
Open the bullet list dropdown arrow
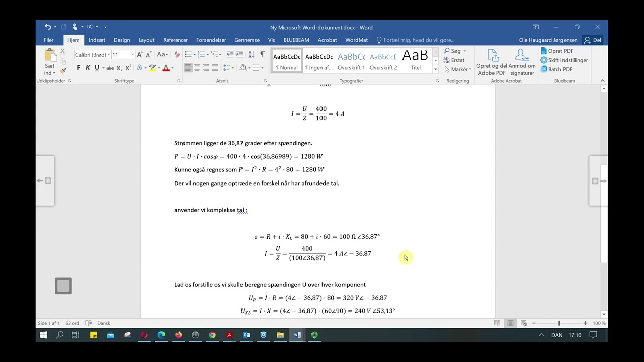click(195, 55)
